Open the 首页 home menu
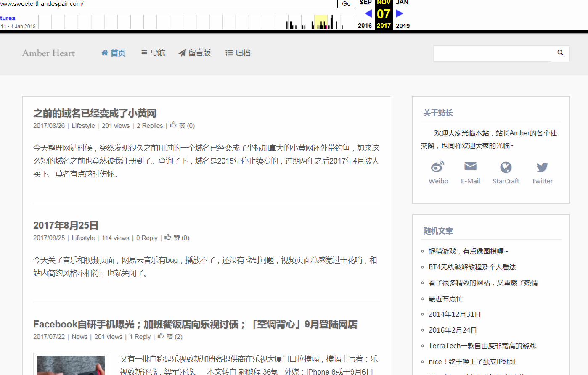Screen dimensions: 588x375 pyautogui.click(x=114, y=53)
